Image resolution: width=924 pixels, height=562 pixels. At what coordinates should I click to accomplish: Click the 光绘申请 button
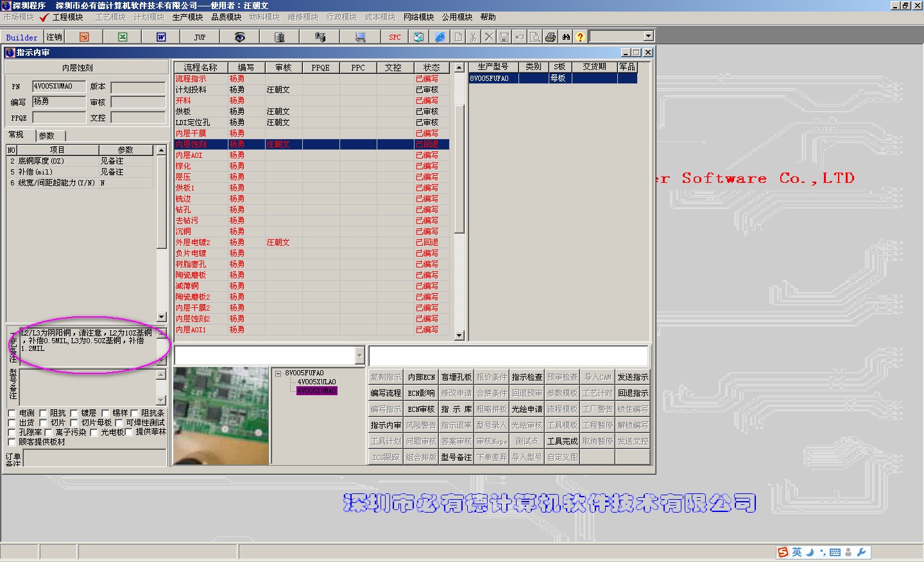[527, 409]
